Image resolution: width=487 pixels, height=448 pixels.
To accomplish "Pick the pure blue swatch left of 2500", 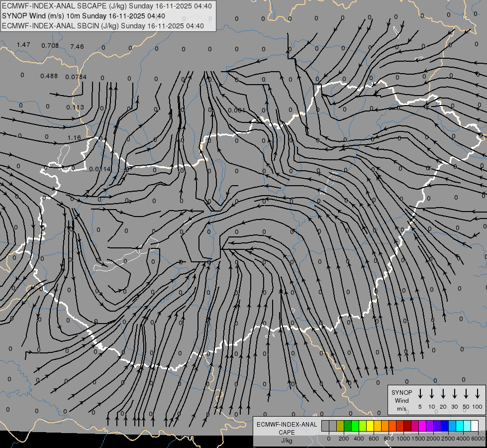I will pyautogui.click(x=445, y=426).
